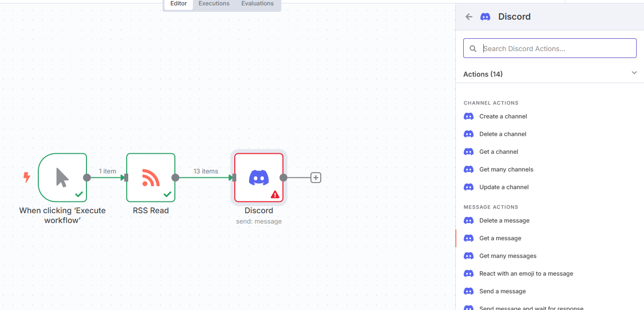Viewport: 644px width, 310px height.
Task: Select the Discord node on canvas
Action: pos(259,177)
